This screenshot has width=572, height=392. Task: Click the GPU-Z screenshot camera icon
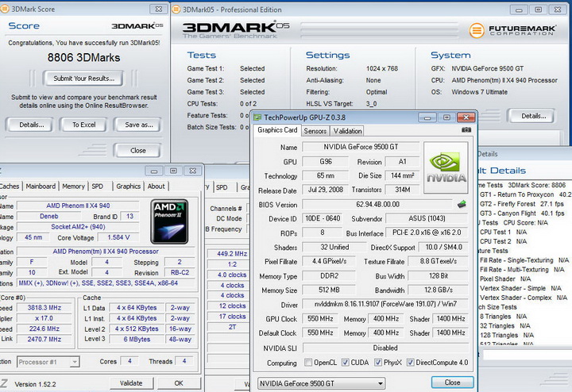tap(466, 129)
